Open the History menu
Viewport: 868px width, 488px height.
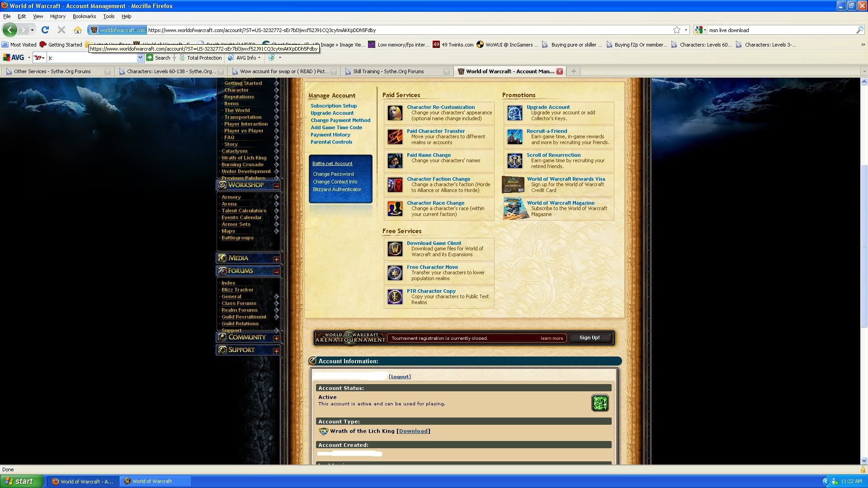coord(58,16)
